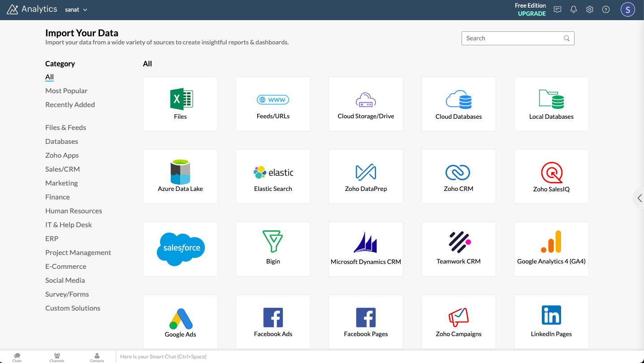
Task: Expand the sanat workspace dropdown
Action: [76, 10]
